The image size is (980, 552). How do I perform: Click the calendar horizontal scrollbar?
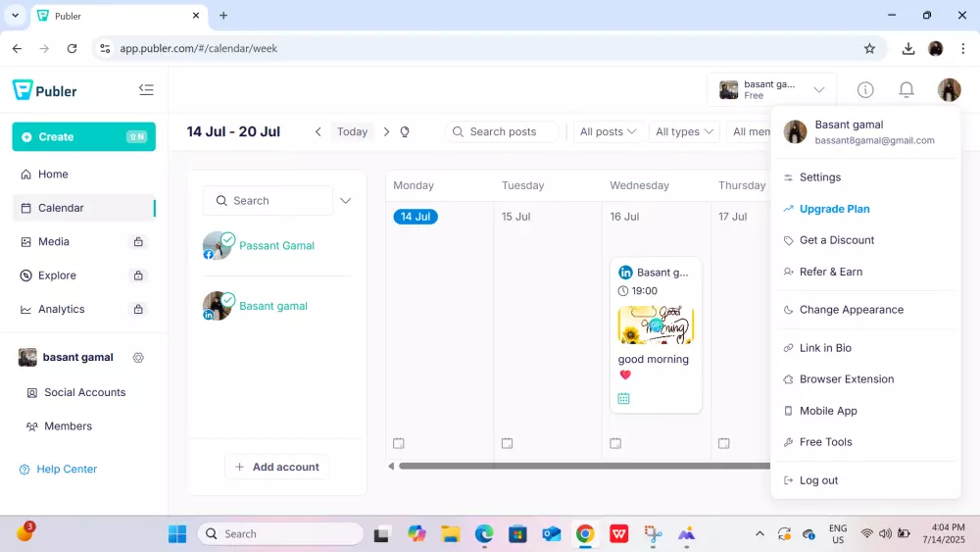(x=584, y=466)
